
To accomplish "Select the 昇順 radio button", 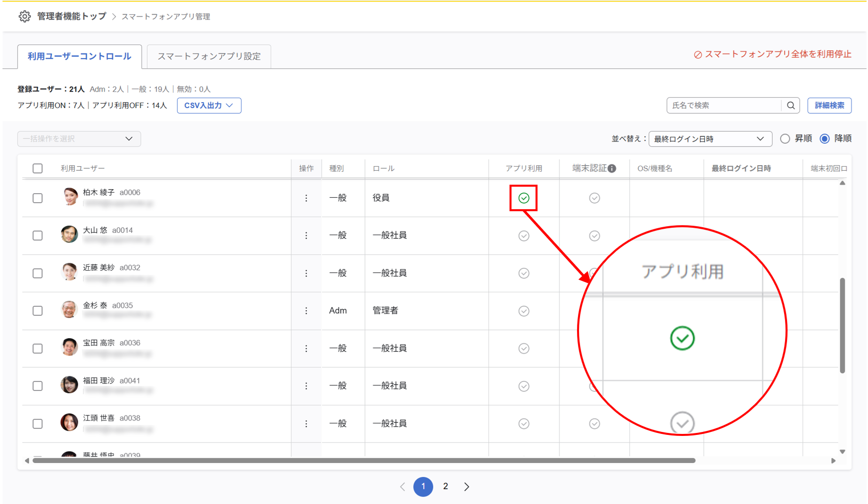I will pyautogui.click(x=785, y=139).
